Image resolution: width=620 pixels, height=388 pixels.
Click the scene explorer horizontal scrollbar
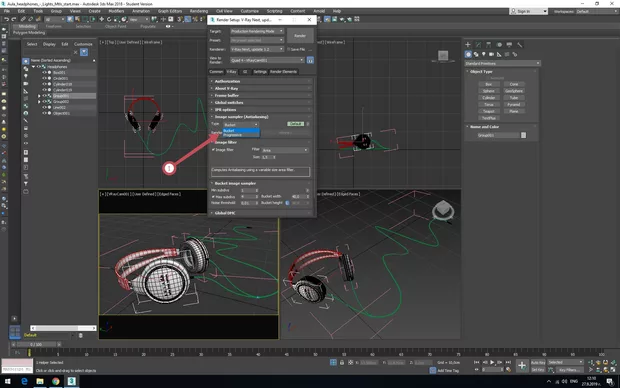[63, 328]
